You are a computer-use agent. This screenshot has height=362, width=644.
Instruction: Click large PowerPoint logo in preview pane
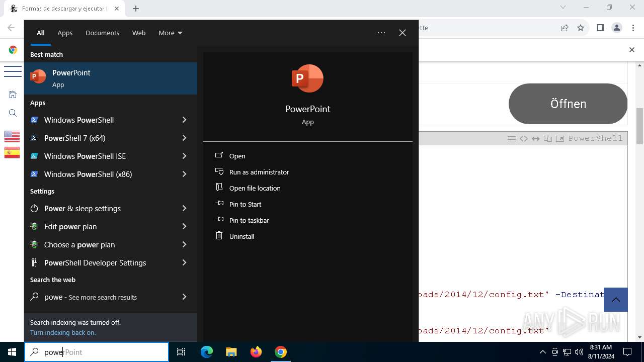click(307, 78)
